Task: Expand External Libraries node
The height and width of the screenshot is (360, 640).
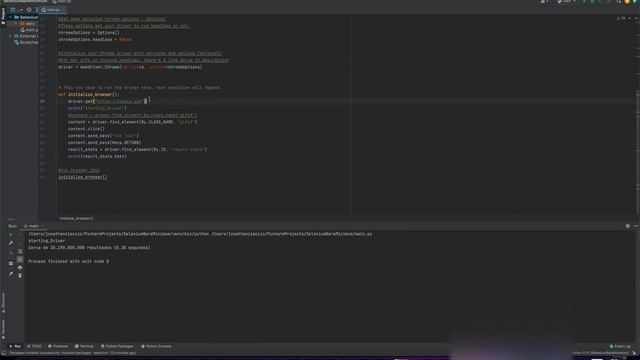Action: [x=10, y=36]
